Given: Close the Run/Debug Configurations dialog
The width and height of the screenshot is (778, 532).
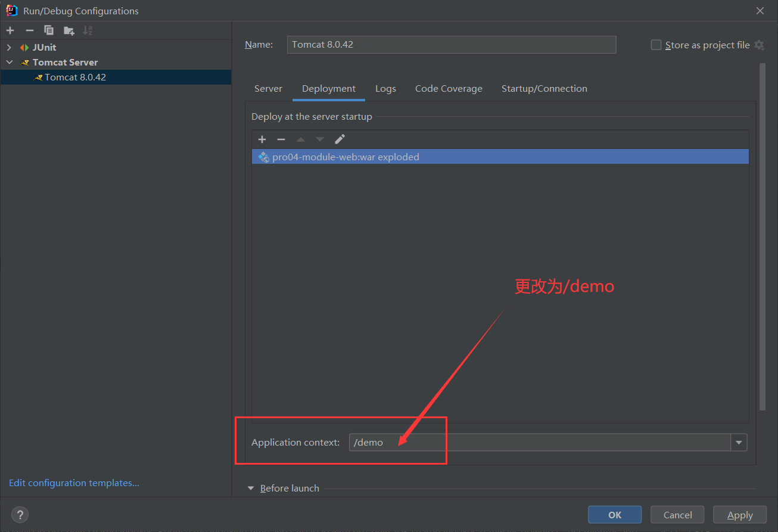Looking at the screenshot, I should (760, 11).
